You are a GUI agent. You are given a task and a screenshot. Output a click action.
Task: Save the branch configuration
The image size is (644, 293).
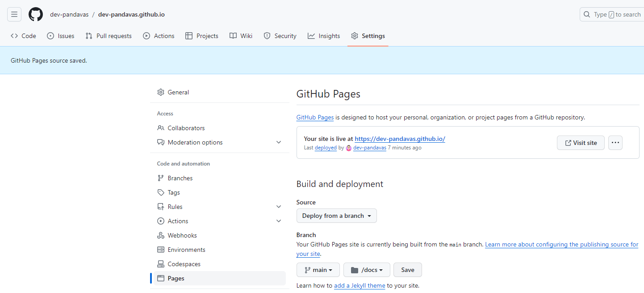[x=407, y=269]
